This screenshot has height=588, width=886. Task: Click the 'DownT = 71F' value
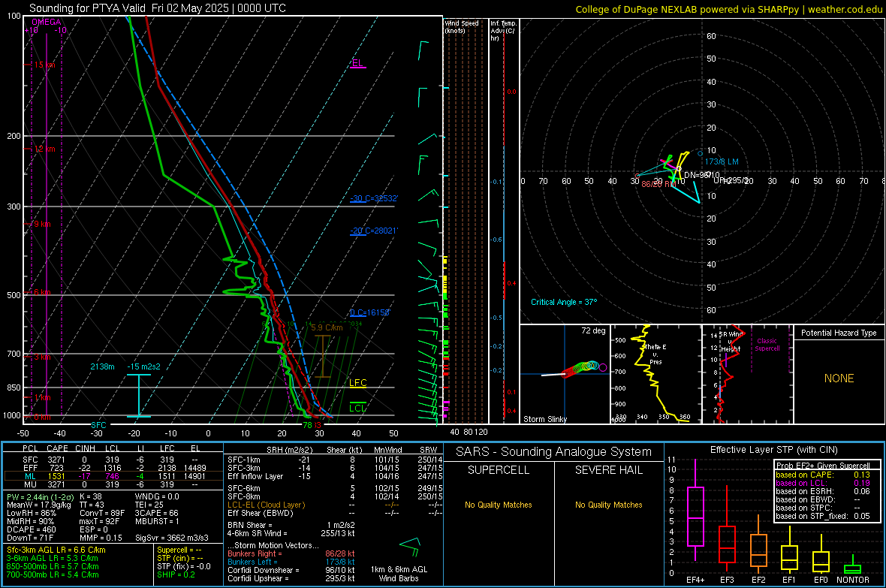click(x=30, y=538)
